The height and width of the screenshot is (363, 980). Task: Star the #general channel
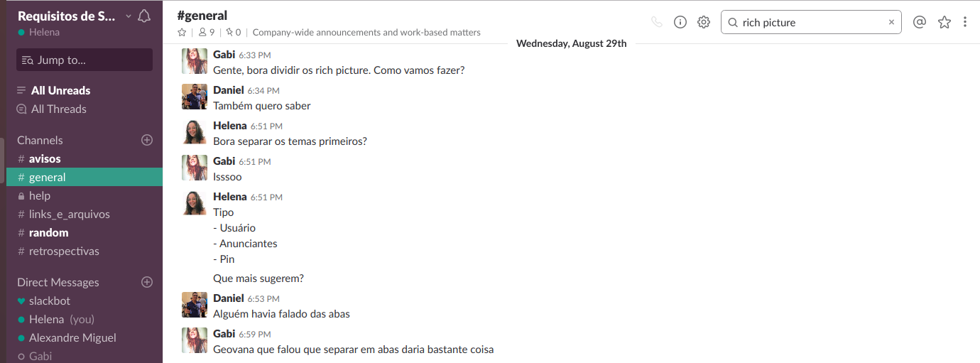(x=182, y=32)
